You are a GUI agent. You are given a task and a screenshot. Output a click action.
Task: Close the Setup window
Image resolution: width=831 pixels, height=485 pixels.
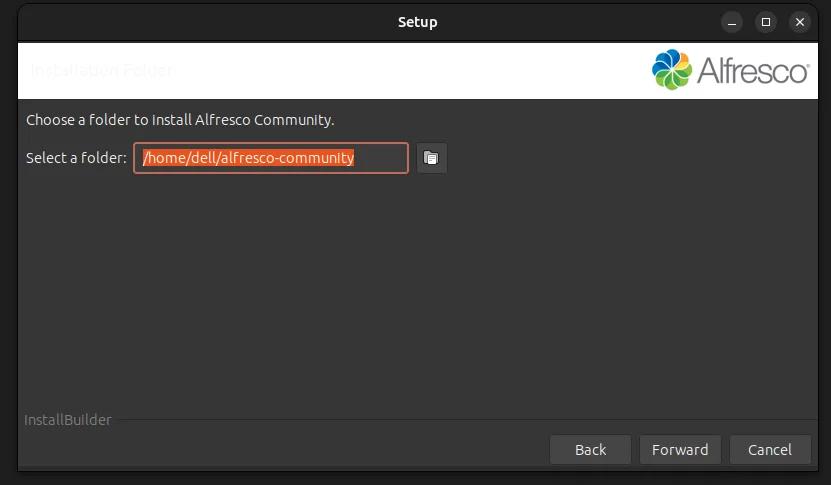pyautogui.click(x=800, y=22)
